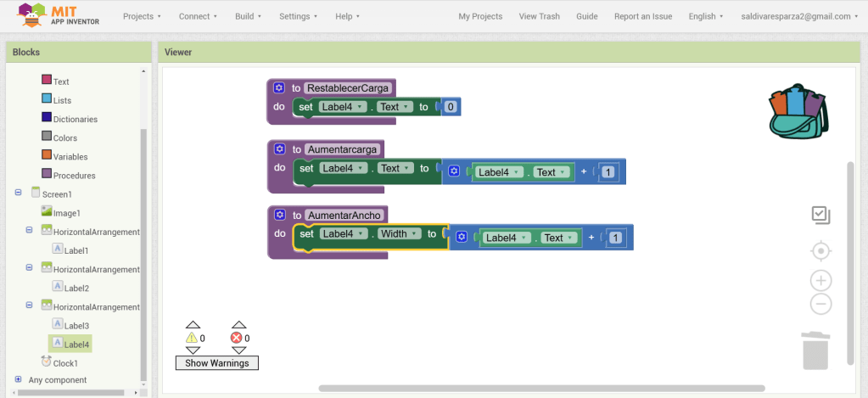The height and width of the screenshot is (398, 868).
Task: Zoom out with the minus icon
Action: click(x=820, y=305)
